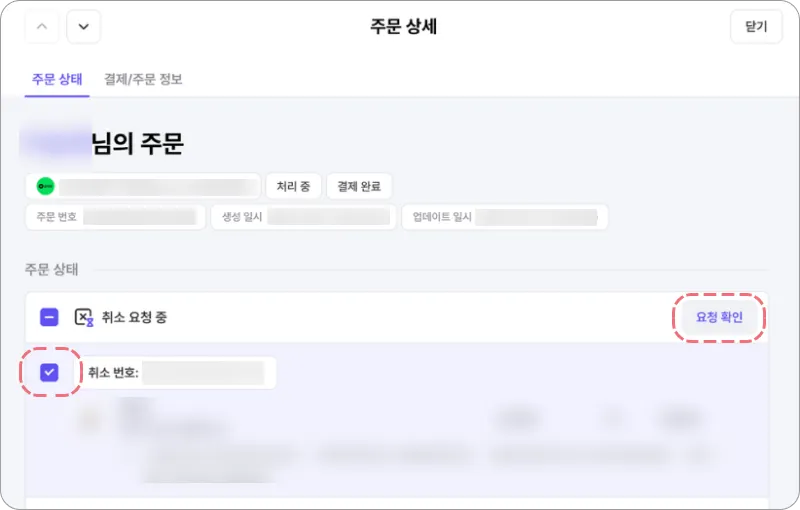Click the cancel request status icon
800x510 pixels.
coord(84,317)
